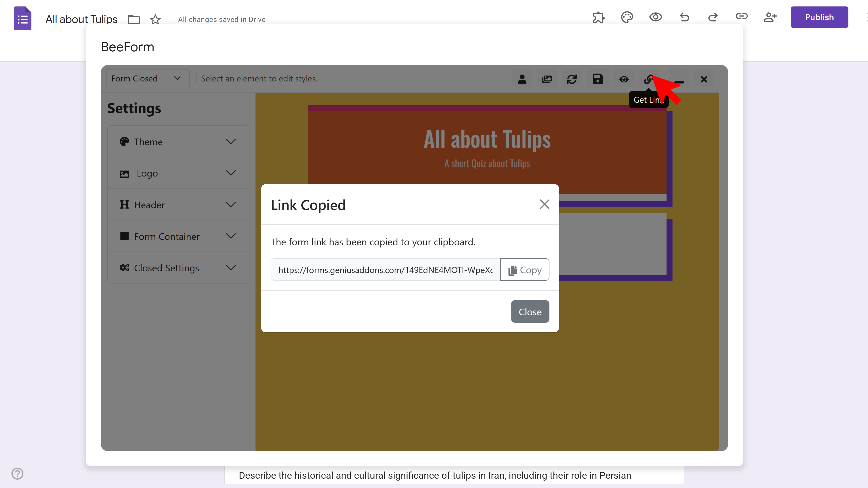This screenshot has height=488, width=868.
Task: Toggle form preview eye in the Forms toolbar
Action: point(655,17)
